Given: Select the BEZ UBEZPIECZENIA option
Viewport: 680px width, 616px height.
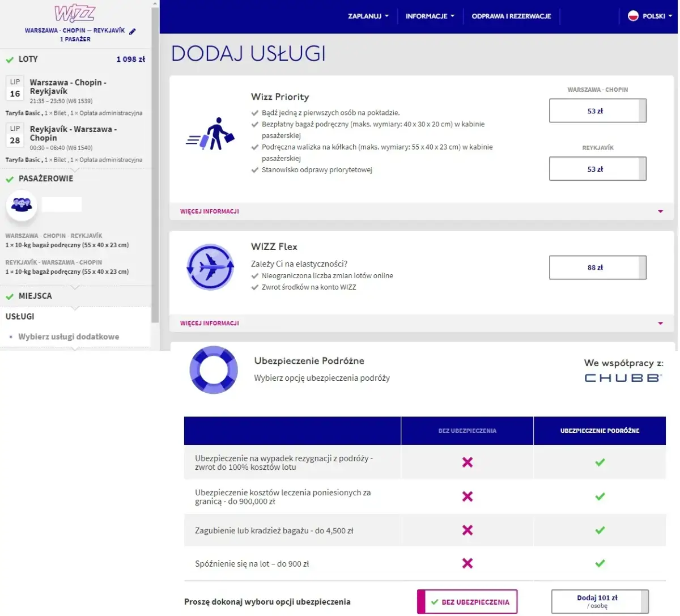Looking at the screenshot, I should pos(467,601).
